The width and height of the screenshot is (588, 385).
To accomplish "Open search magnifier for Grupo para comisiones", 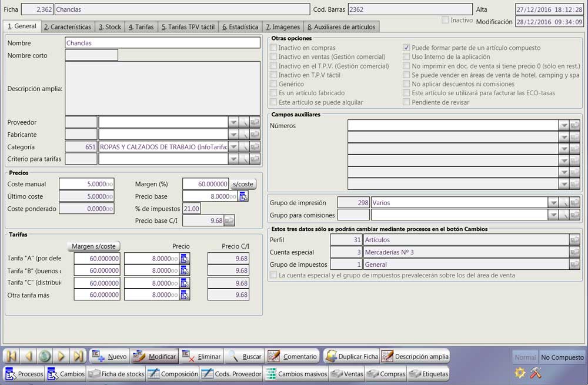I will [564, 215].
